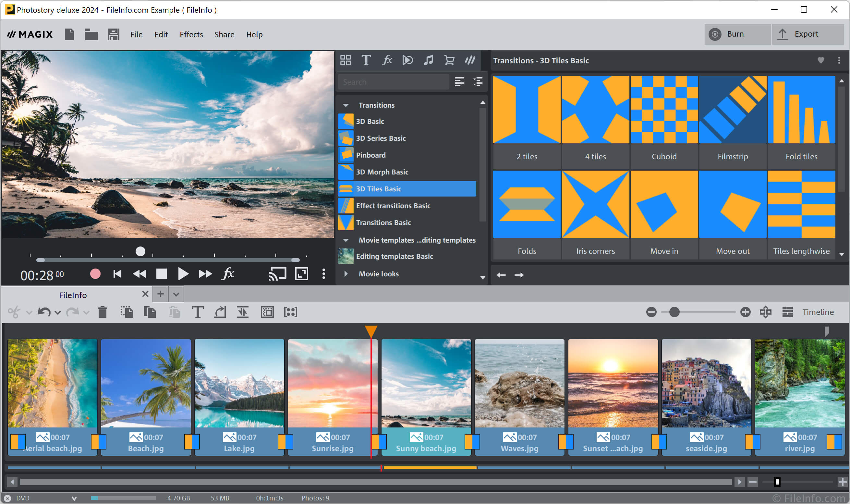
Task: Click the Burn button
Action: point(736,34)
